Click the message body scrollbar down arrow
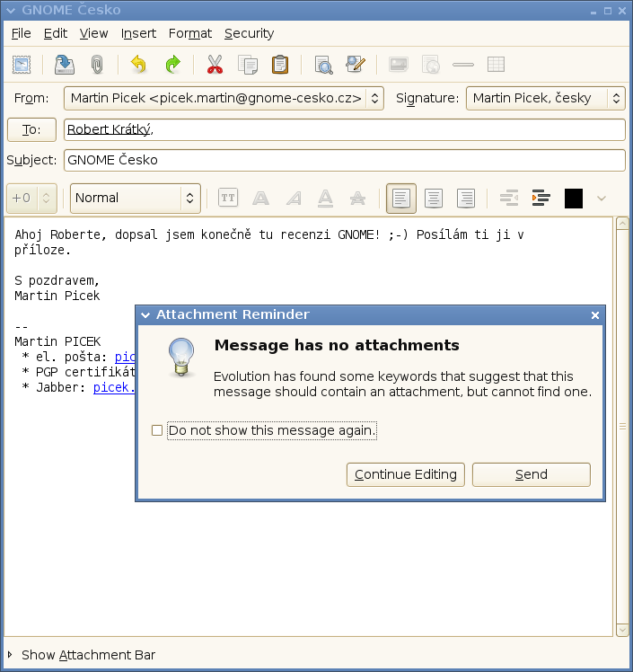 (622, 630)
